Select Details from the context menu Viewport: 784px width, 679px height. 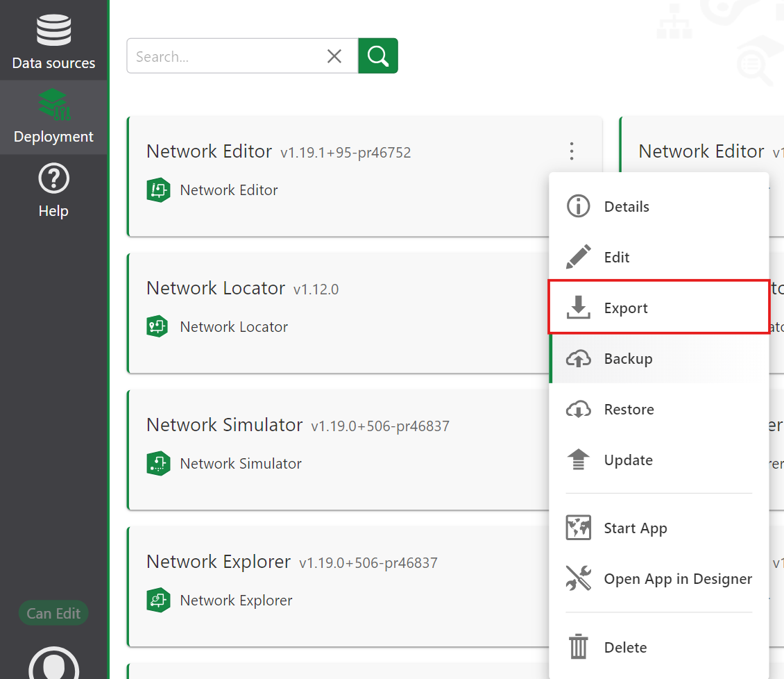[x=659, y=206]
